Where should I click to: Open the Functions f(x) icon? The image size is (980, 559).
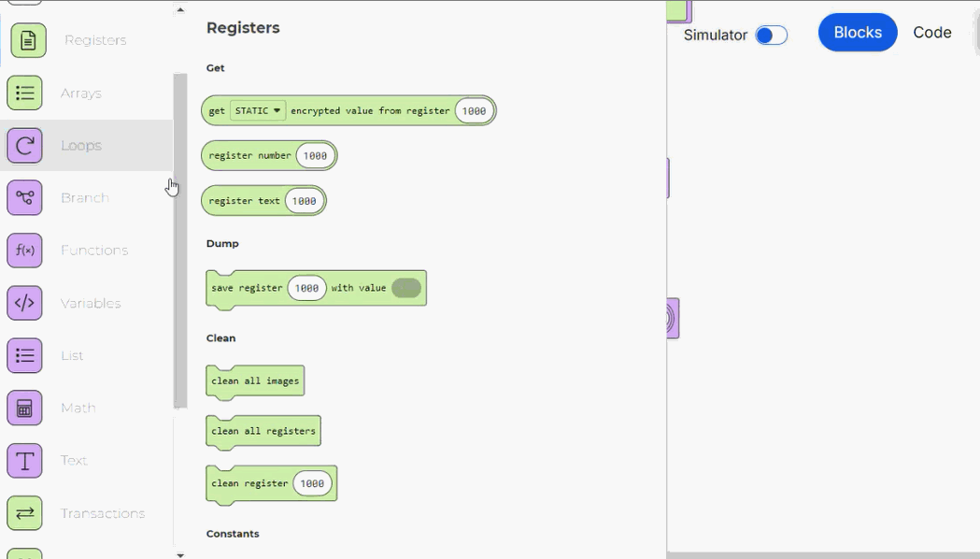pos(24,250)
